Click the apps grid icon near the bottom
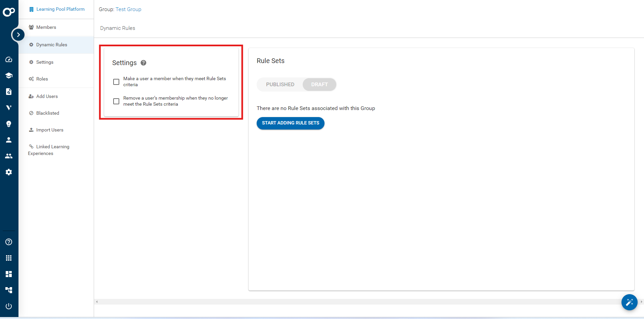Viewport: 644px width, 319px height. [9, 258]
